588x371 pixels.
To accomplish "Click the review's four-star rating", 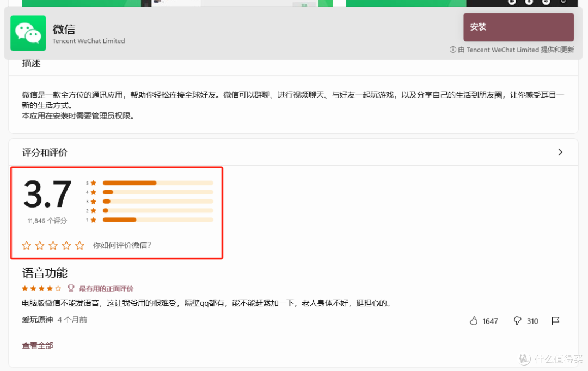I will (41, 289).
